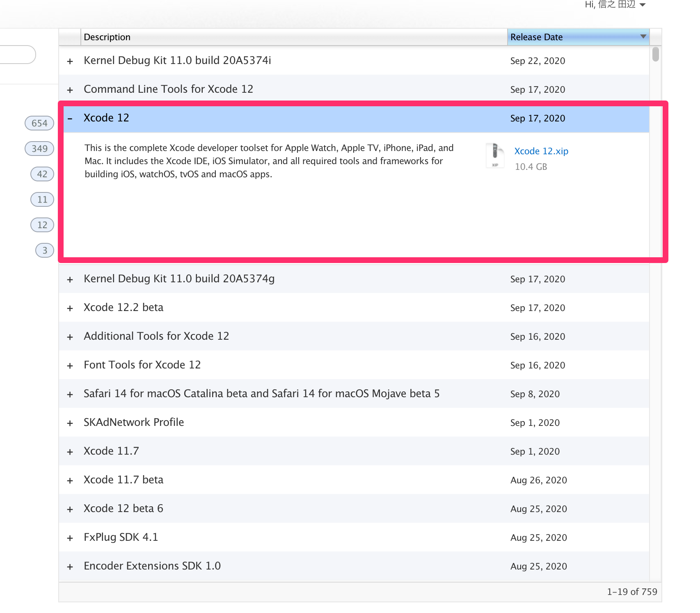This screenshot has height=613, width=700.
Task: Expand Font Tools for Xcode 12
Action: pyautogui.click(x=70, y=365)
